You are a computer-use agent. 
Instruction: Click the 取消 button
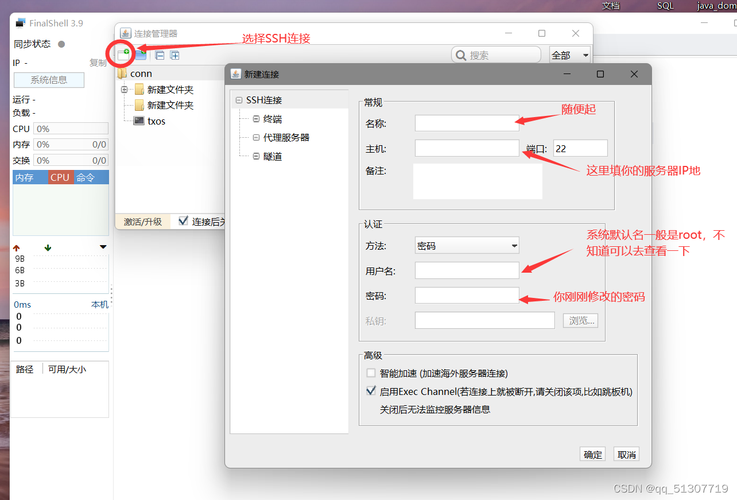(x=626, y=454)
